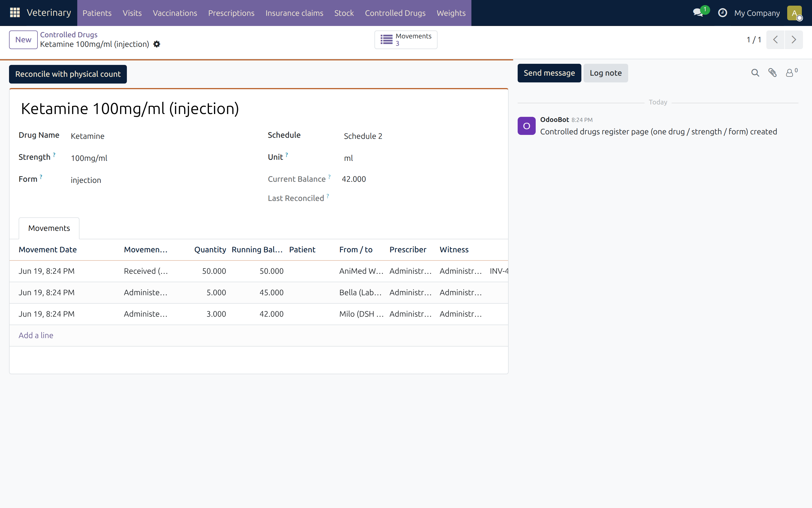Click Reconcile with physical count
Screen dimensions: 812x508
68,74
